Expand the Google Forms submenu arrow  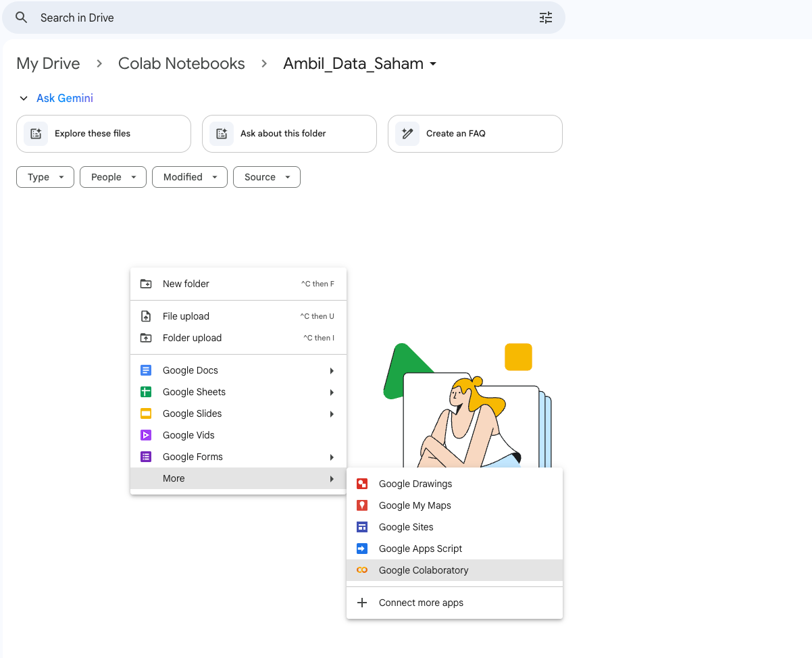[x=332, y=457]
